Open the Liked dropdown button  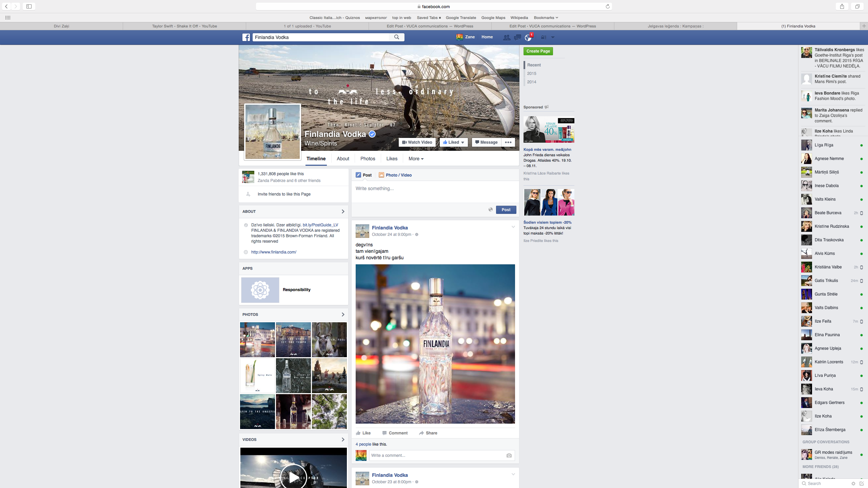(x=454, y=142)
